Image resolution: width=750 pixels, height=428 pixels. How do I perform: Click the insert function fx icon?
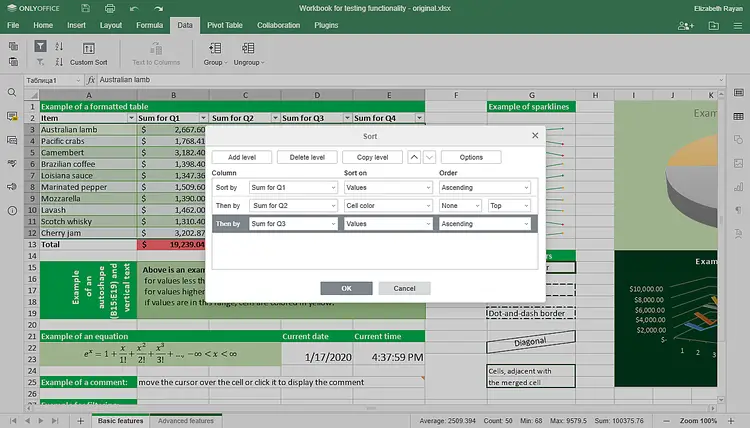tap(91, 80)
